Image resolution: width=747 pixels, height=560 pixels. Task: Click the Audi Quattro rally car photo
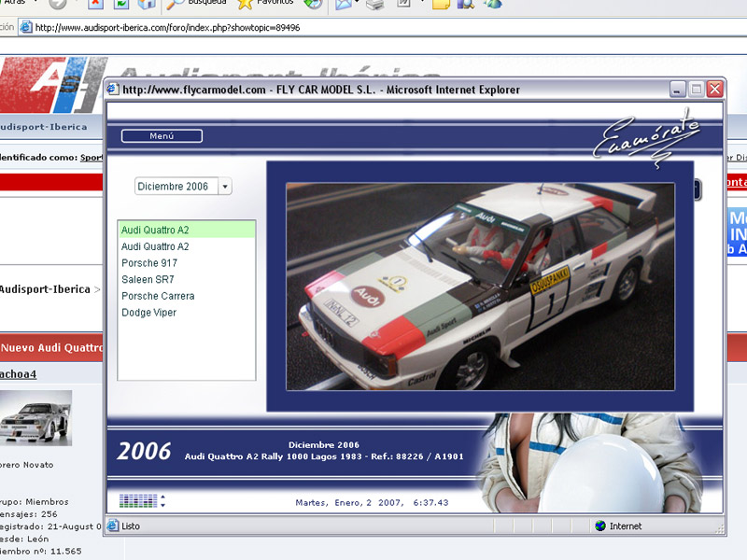pyautogui.click(x=480, y=287)
